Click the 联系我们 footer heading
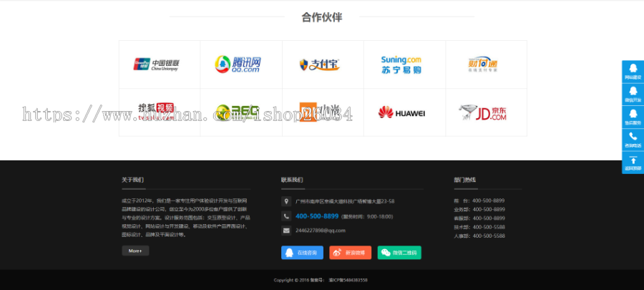This screenshot has width=644, height=290. click(x=292, y=180)
